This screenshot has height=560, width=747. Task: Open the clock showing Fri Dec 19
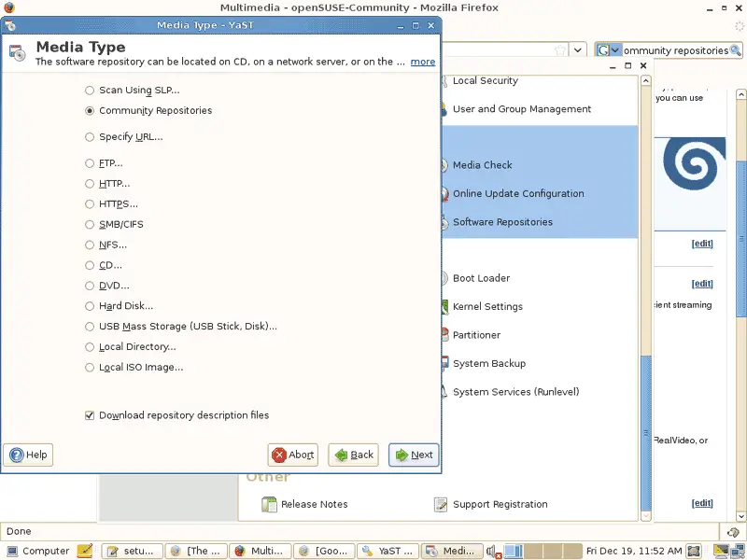[634, 551]
